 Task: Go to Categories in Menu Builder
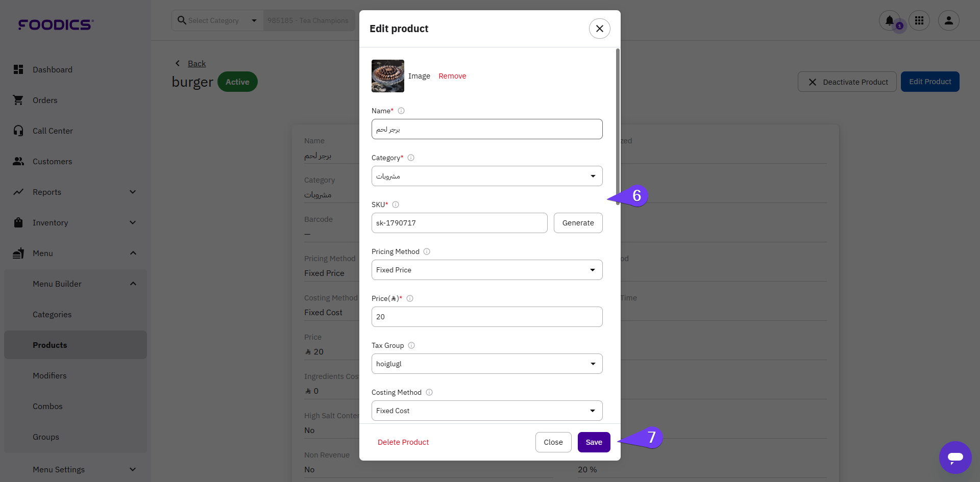[x=52, y=314]
